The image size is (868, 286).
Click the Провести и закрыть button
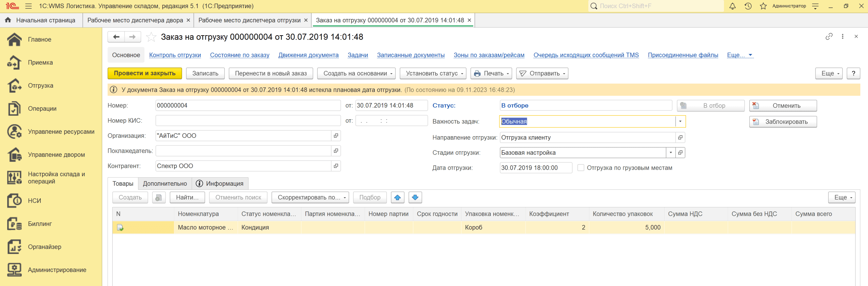(x=145, y=73)
